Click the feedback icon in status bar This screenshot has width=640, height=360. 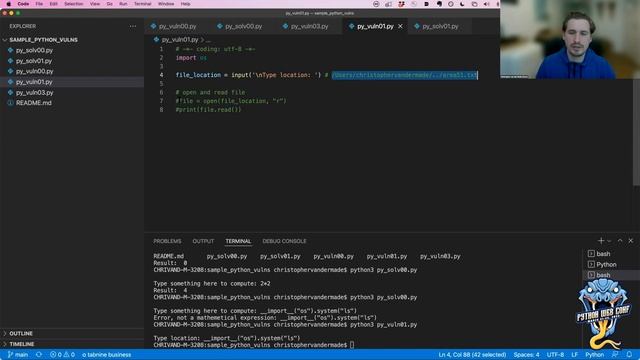click(x=615, y=355)
